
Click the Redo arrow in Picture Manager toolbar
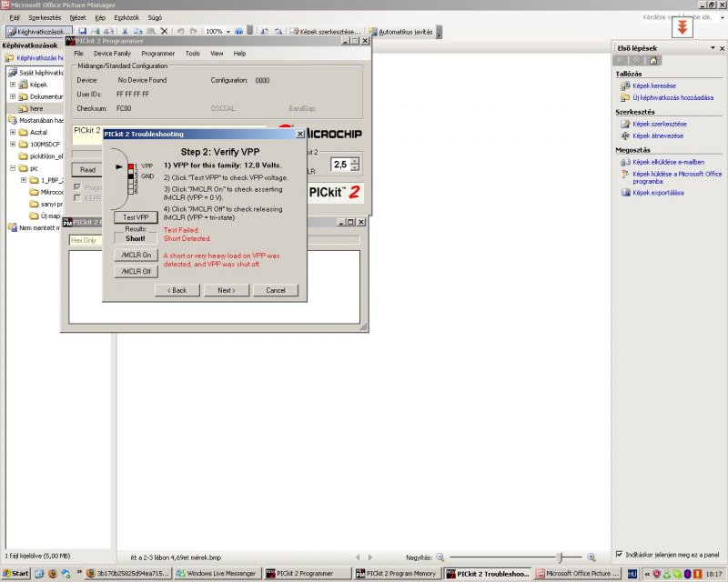194,32
